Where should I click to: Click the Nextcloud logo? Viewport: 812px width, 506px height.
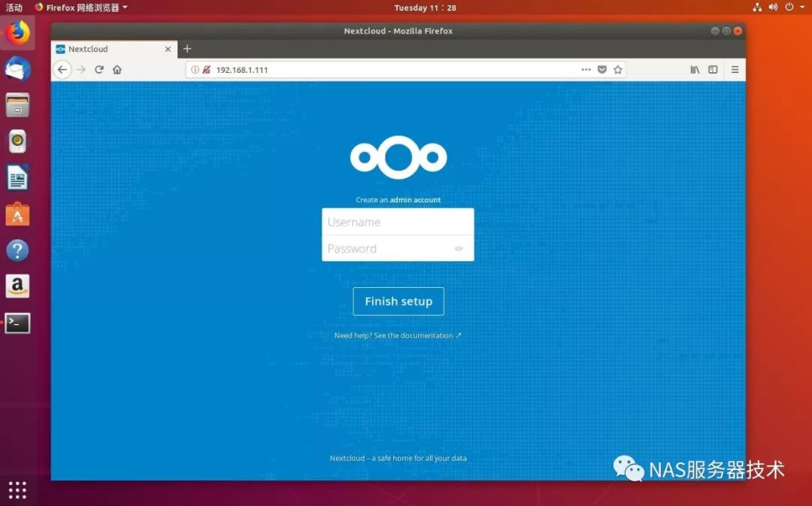coord(398,157)
